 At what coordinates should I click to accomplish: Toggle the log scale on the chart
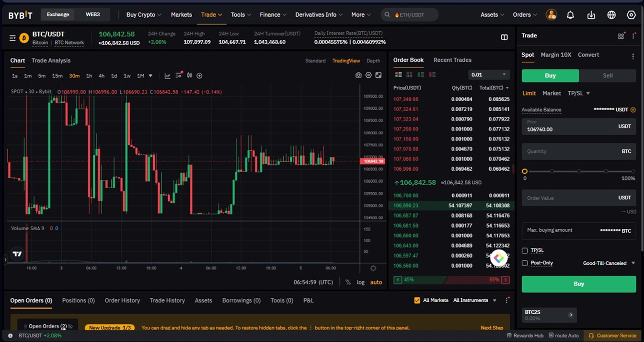[361, 282]
